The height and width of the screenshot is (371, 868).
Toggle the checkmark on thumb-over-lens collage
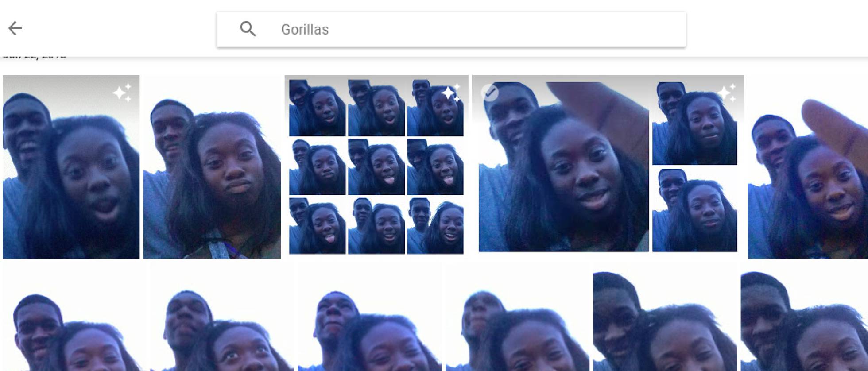tap(489, 93)
